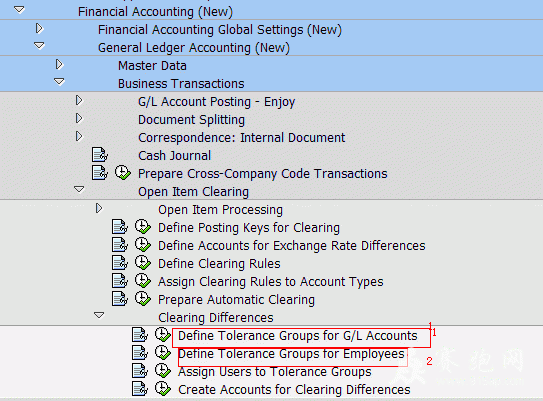This screenshot has height=401, width=543.
Task: Execute activity icon for Prepare Cross-Company Code Transactions
Action: pos(123,172)
